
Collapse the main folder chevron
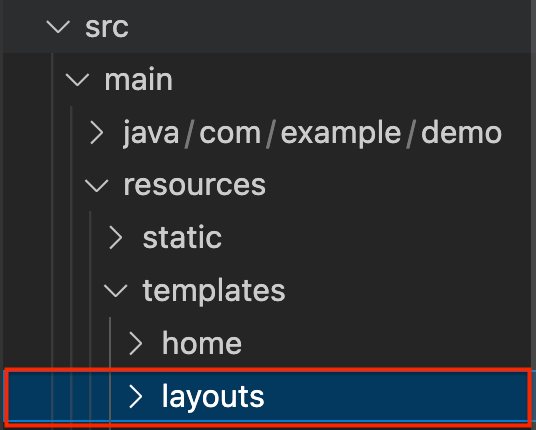(x=77, y=80)
